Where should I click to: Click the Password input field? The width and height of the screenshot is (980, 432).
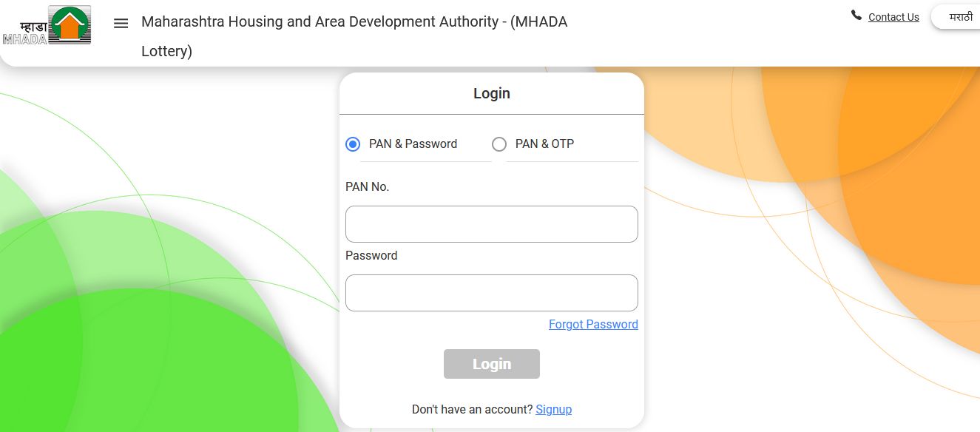491,292
